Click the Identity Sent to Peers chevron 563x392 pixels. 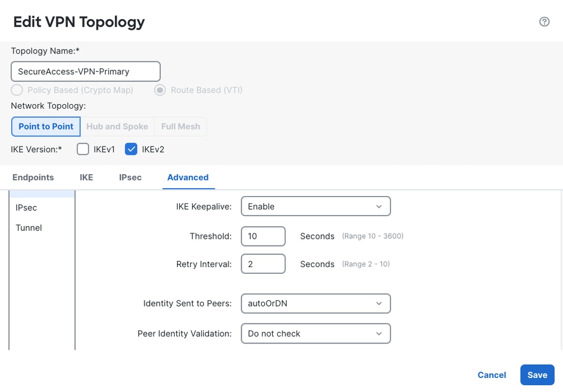tap(379, 304)
